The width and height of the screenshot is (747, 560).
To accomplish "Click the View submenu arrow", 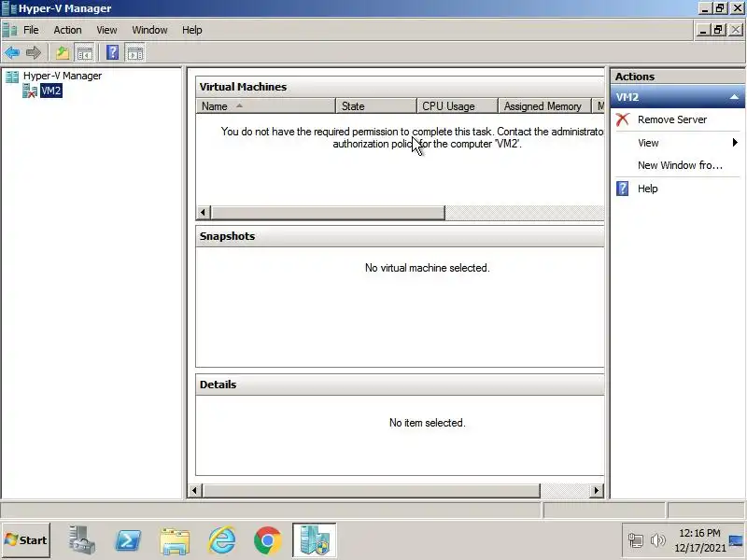I will pyautogui.click(x=735, y=143).
